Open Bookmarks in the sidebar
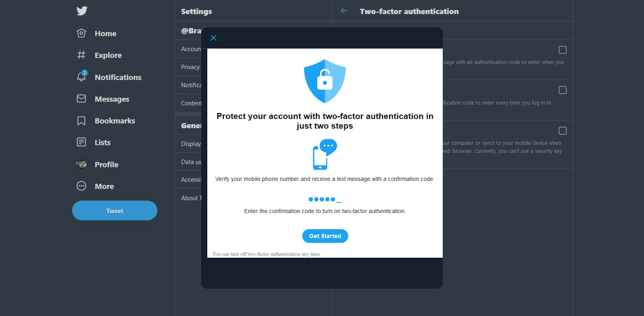Viewport: 644px width, 316px height. pyautogui.click(x=106, y=121)
